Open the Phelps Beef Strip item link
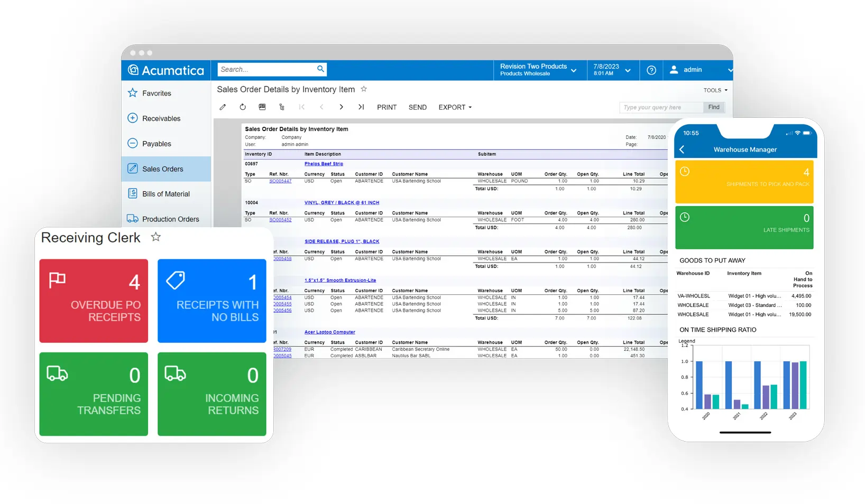The width and height of the screenshot is (865, 504). click(324, 164)
